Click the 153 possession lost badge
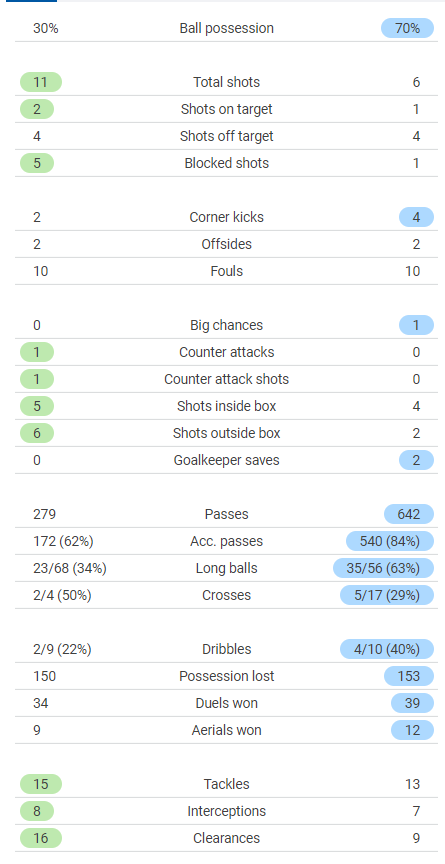The image size is (445, 864). pos(409,676)
